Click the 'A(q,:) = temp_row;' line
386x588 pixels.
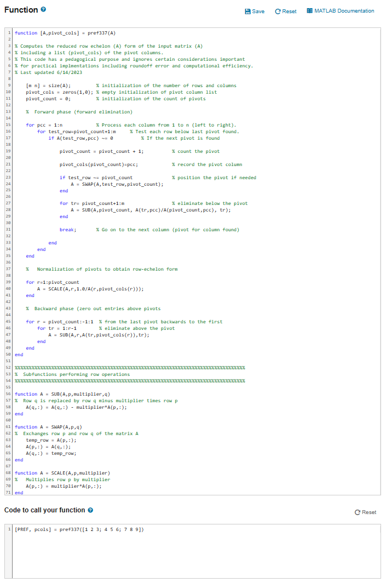click(x=51, y=453)
